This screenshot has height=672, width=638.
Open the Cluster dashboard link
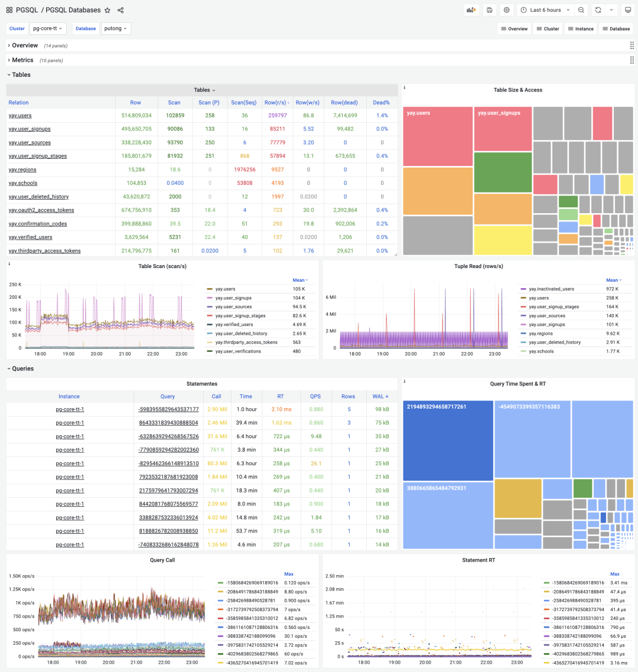(x=548, y=28)
